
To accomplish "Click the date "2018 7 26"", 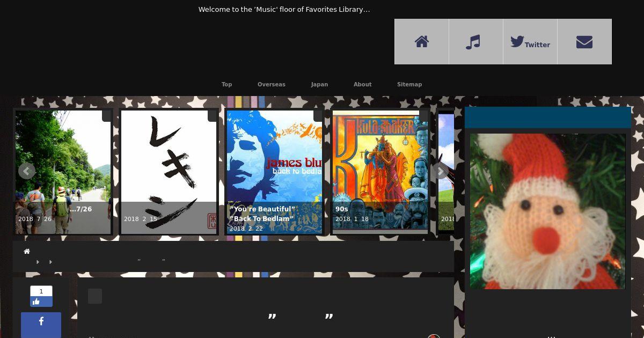I will [x=35, y=219].
